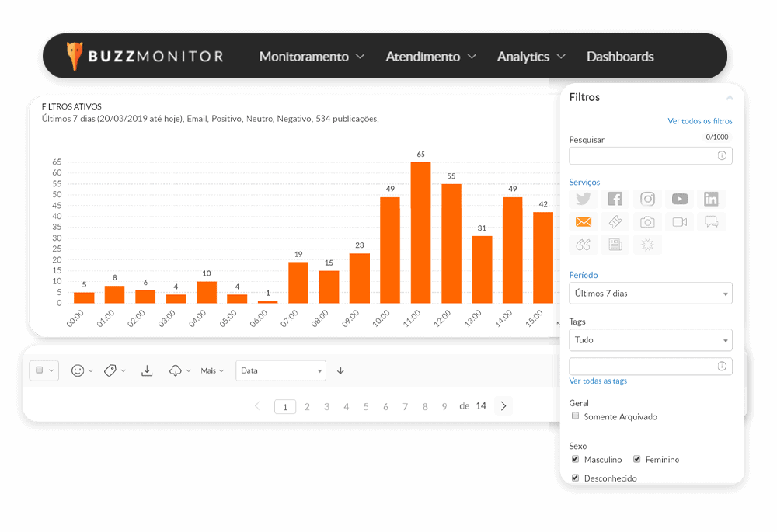
Task: Click the YouTube service filter icon
Action: pyautogui.click(x=679, y=199)
